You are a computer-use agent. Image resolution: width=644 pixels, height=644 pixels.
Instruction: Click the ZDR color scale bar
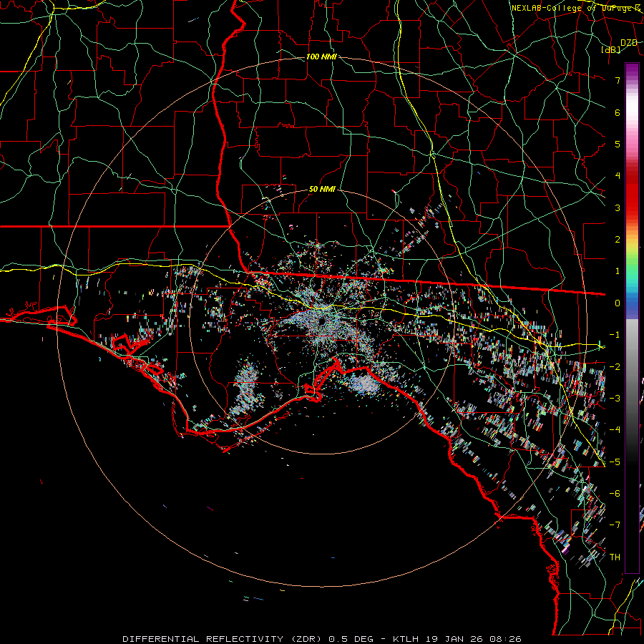point(632,318)
